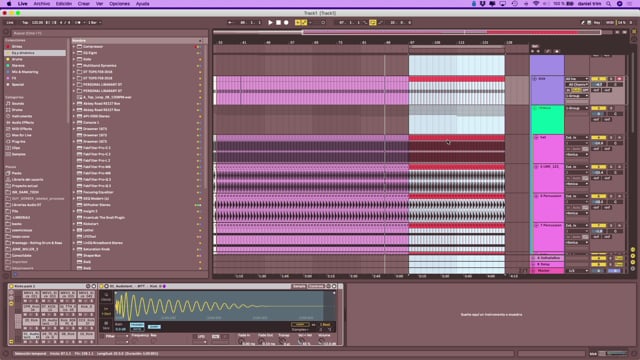Open the Ext. In dropdown on 6 Percussion track
640x360 pixels.
tap(576, 196)
